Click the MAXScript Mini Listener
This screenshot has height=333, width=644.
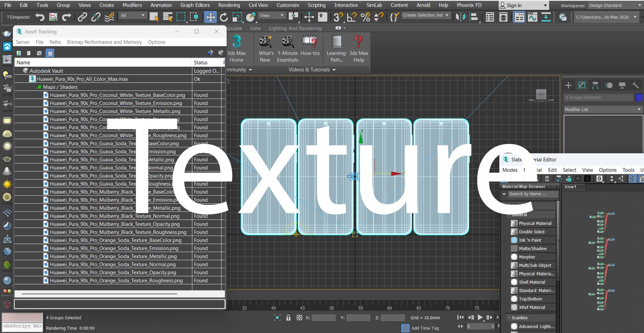[22, 326]
